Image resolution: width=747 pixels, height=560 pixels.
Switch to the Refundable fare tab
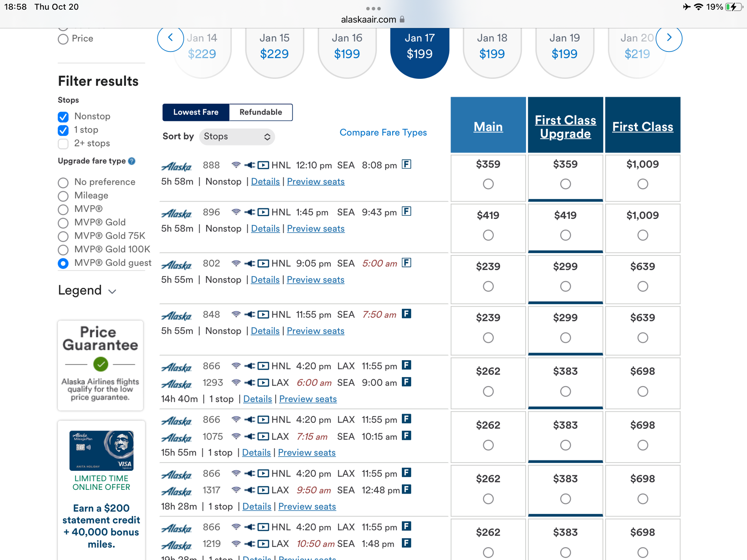(x=261, y=112)
